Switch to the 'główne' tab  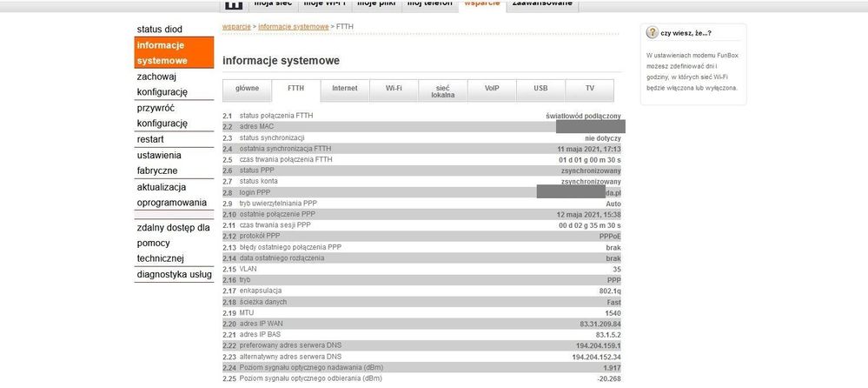(x=247, y=88)
